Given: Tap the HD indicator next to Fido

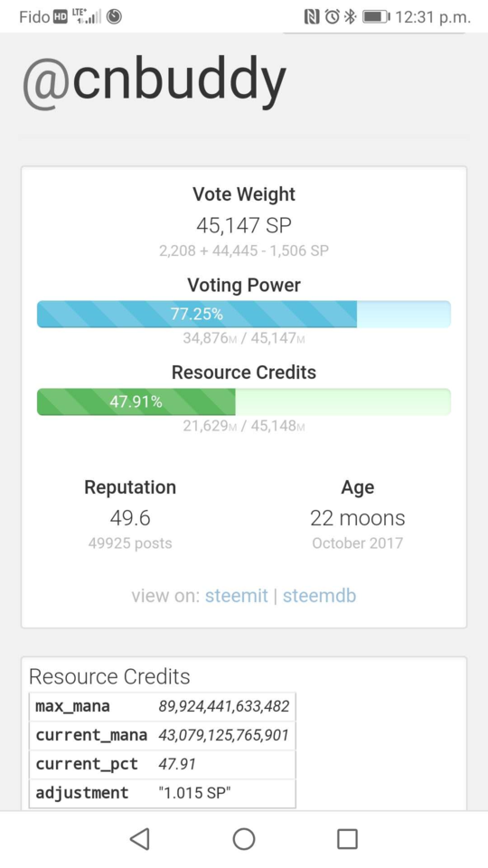Looking at the screenshot, I should point(60,17).
